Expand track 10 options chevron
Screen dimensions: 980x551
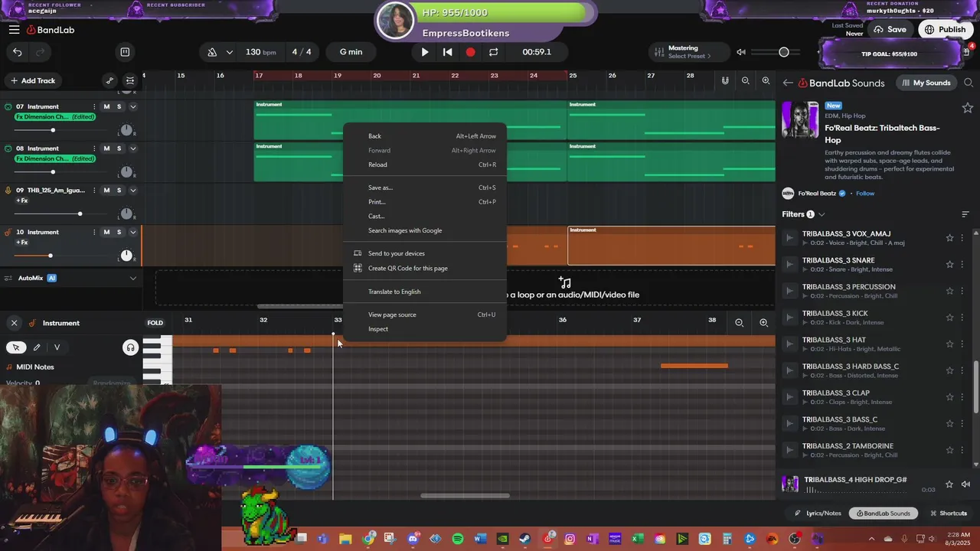tap(132, 232)
